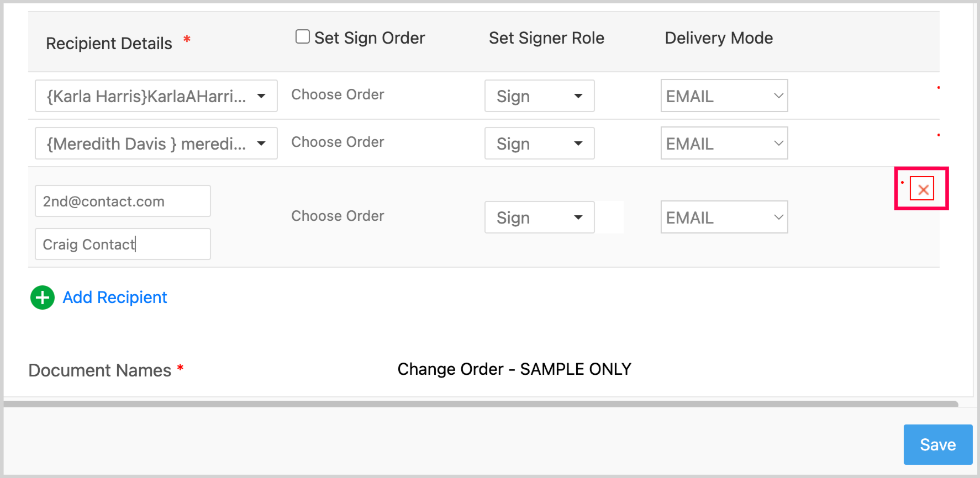Viewport: 980px width, 478px height.
Task: Expand the Sign role dropdown for Karla Harris
Action: click(x=539, y=96)
